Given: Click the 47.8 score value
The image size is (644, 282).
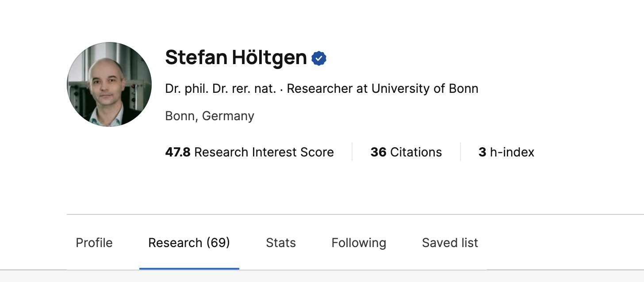Looking at the screenshot, I should pos(177,152).
